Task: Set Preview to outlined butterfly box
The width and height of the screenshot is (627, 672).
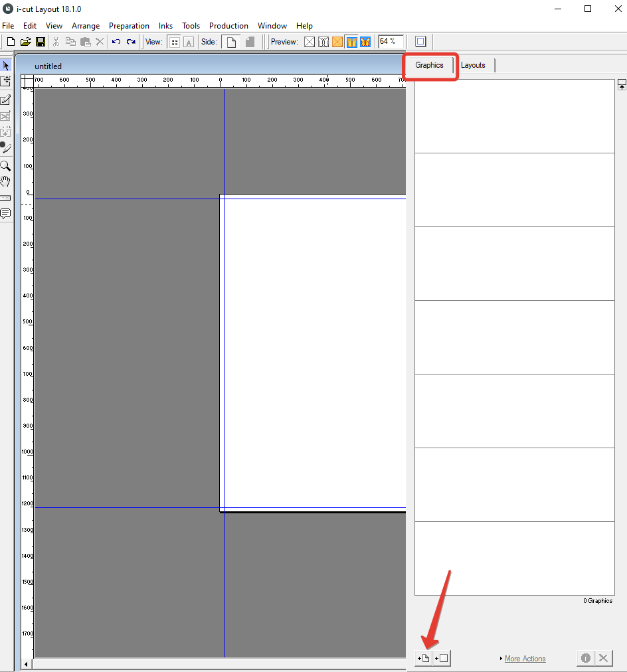Action: (x=323, y=42)
